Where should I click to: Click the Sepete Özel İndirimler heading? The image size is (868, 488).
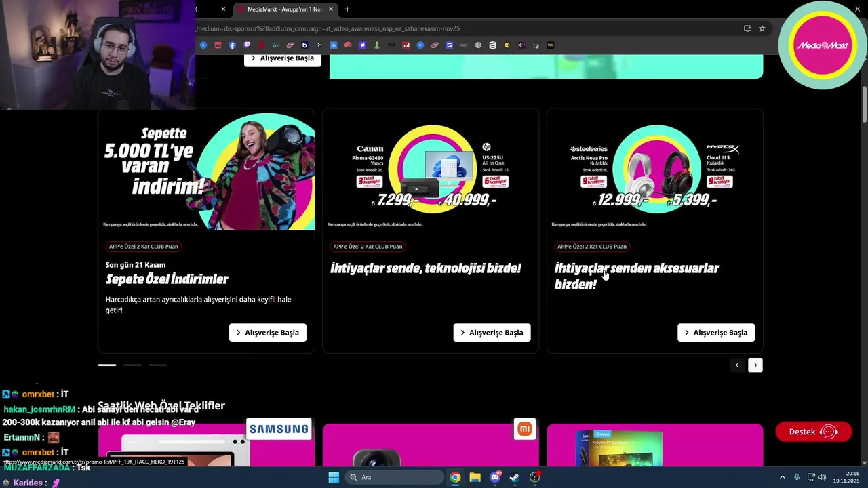pos(167,279)
